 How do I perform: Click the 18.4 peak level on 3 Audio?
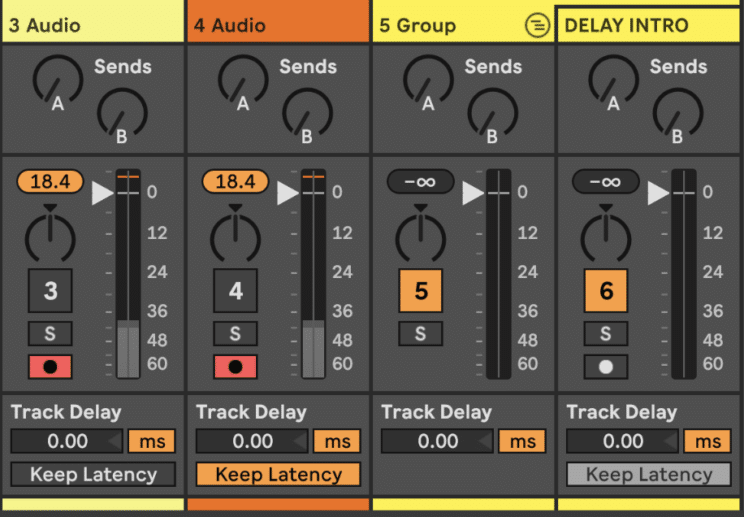50,181
